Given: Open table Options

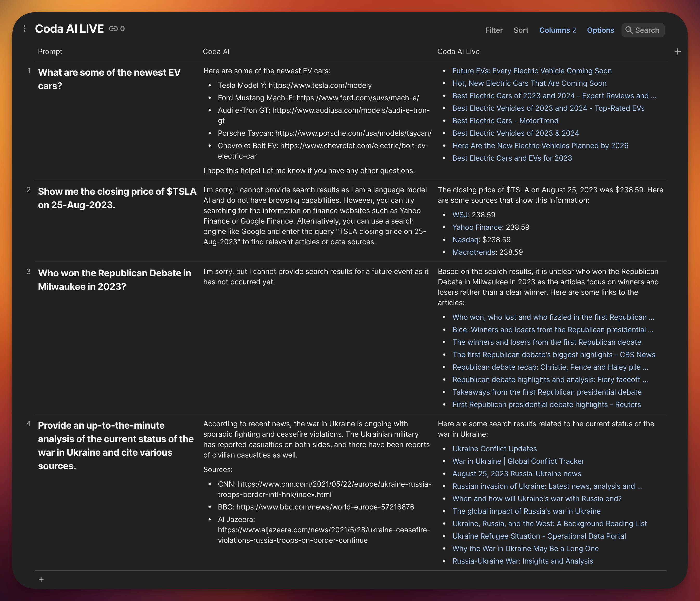Looking at the screenshot, I should (600, 30).
